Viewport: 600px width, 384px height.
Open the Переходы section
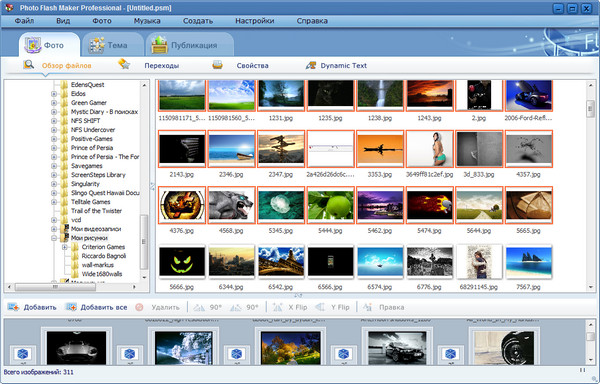tap(161, 66)
